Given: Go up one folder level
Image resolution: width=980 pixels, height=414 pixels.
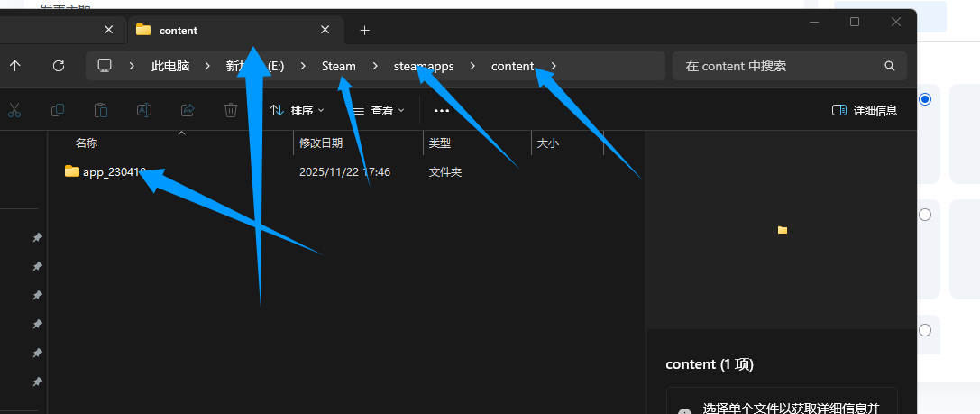Looking at the screenshot, I should (15, 66).
